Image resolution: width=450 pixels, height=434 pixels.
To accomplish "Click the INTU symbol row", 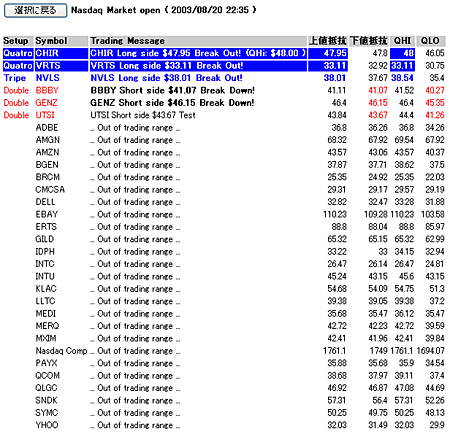I will tap(45, 276).
